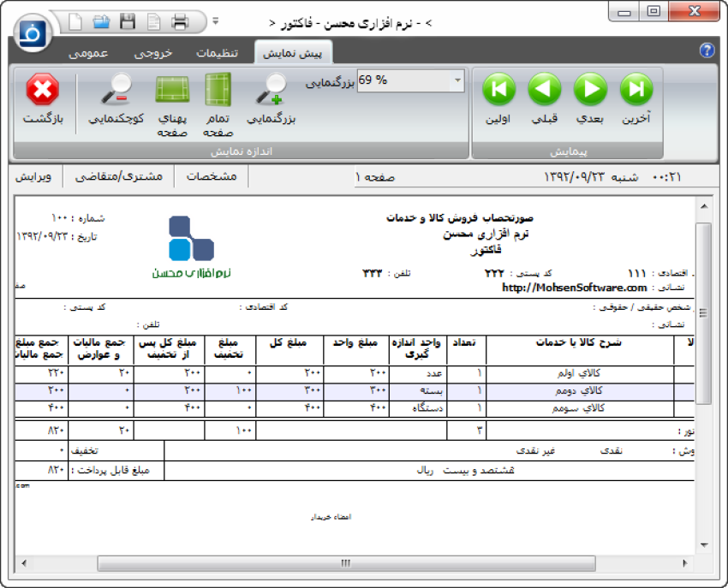Click the red بازگشت return icon

coord(43,90)
